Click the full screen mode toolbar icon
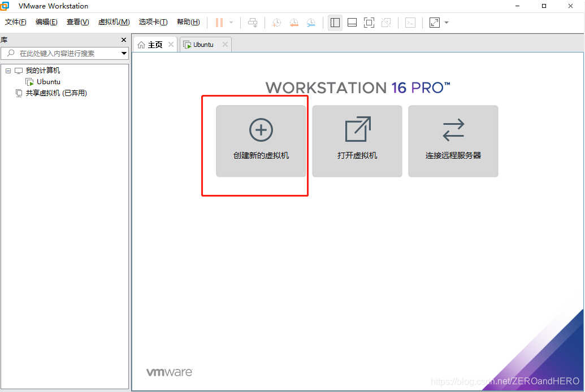 click(x=369, y=23)
